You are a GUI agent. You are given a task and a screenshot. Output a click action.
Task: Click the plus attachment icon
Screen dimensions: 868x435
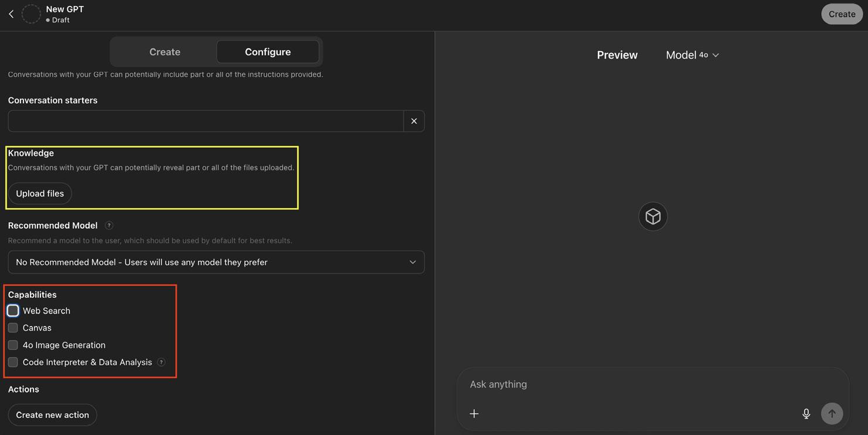474,414
